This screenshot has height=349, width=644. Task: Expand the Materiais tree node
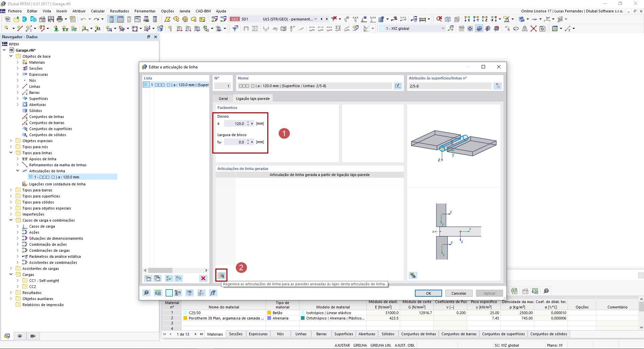18,62
